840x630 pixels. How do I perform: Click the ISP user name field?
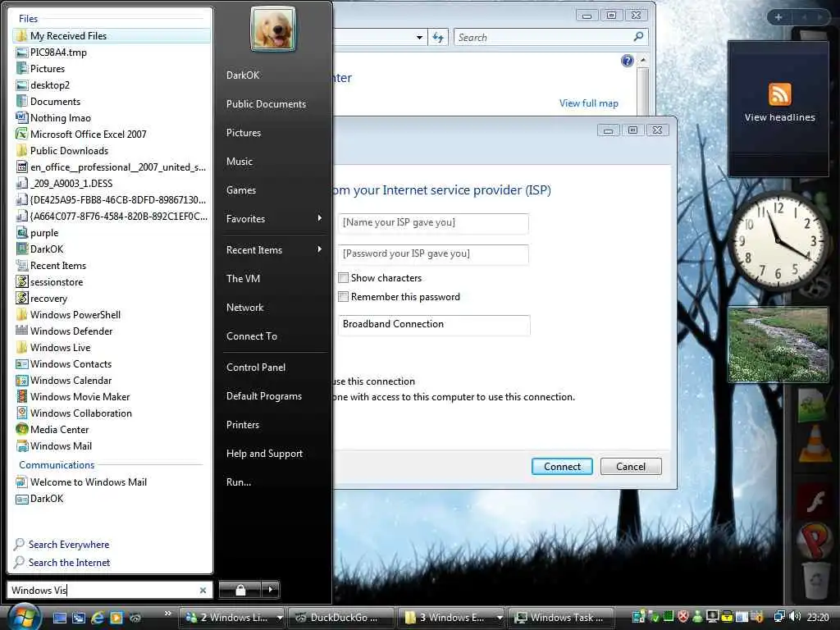433,223
